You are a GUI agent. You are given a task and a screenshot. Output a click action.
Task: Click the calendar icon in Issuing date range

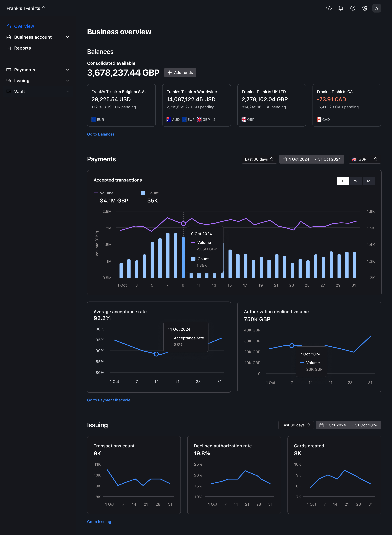tap(321, 425)
